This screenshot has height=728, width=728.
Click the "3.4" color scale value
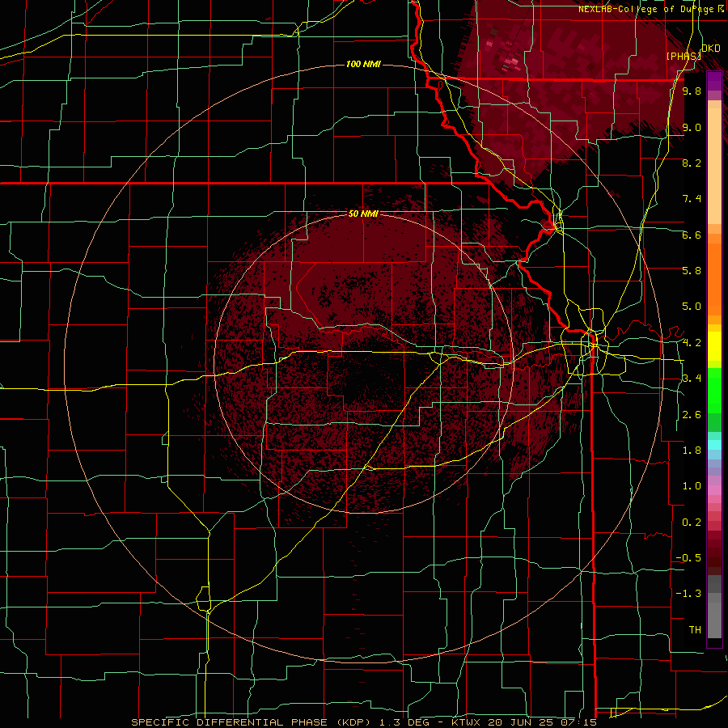tap(692, 379)
